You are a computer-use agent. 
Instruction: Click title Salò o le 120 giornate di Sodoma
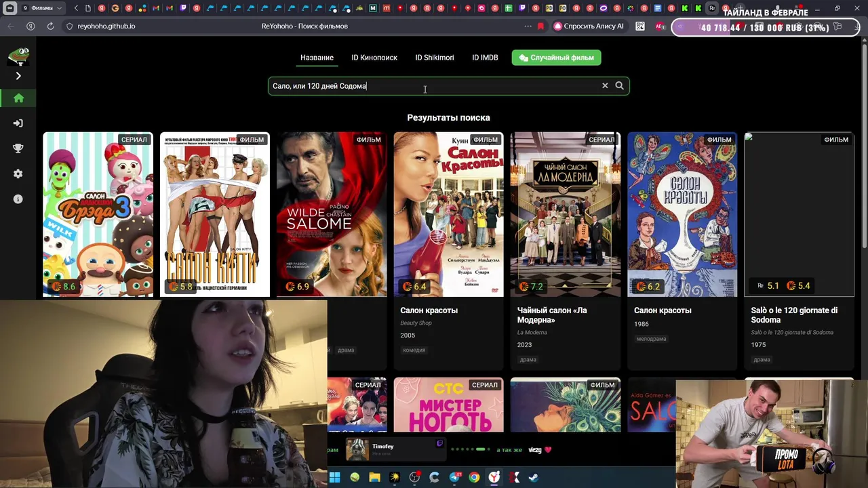794,314
